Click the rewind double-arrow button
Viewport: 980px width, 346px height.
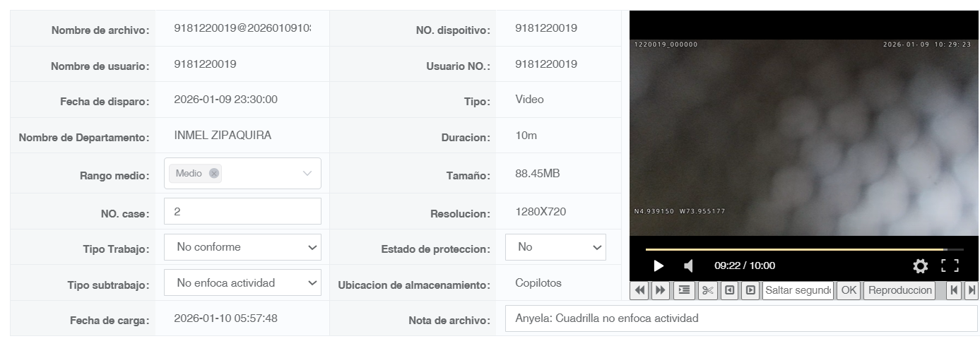(x=639, y=290)
